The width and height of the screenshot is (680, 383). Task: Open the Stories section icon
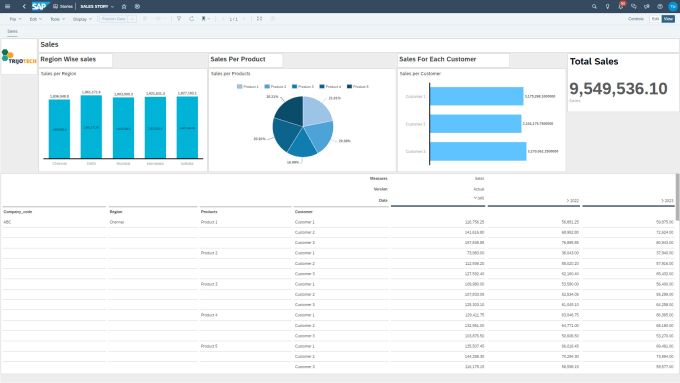(56, 7)
